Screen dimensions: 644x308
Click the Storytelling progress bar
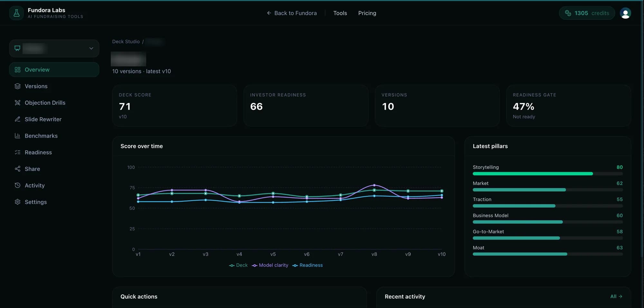point(547,174)
